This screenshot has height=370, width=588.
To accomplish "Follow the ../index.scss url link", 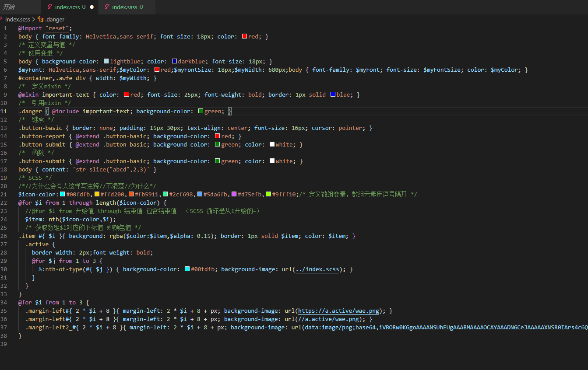I will coord(317,269).
